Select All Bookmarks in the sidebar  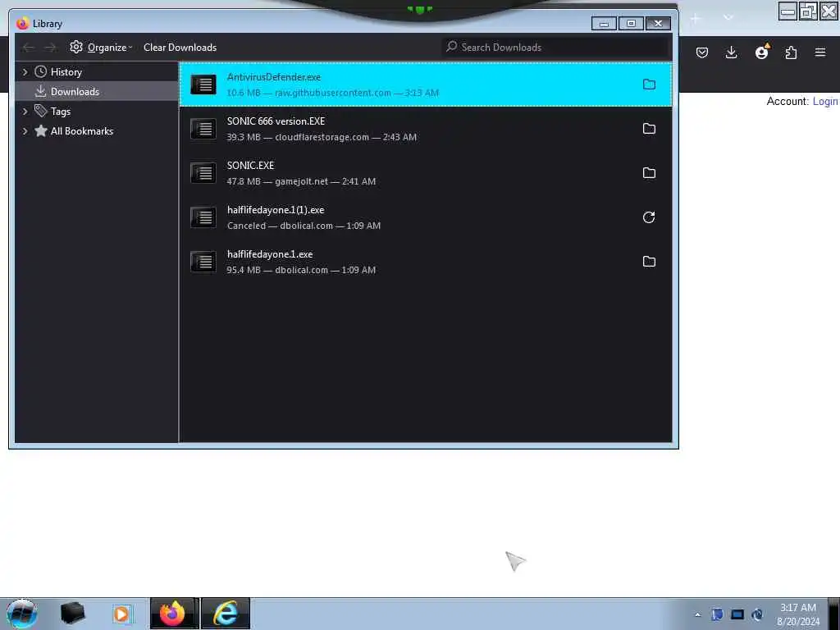tap(81, 131)
